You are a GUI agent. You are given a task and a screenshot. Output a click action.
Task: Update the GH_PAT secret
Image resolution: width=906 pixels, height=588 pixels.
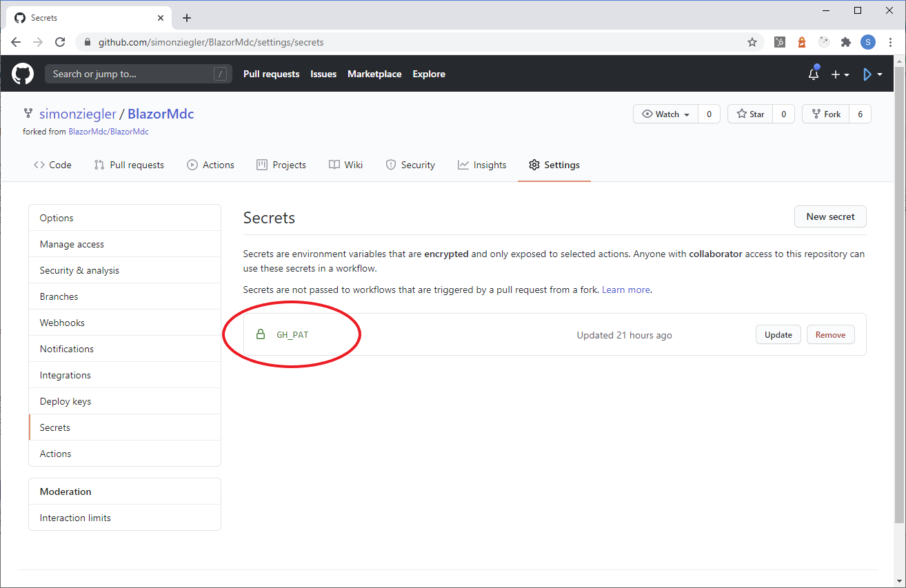point(778,335)
